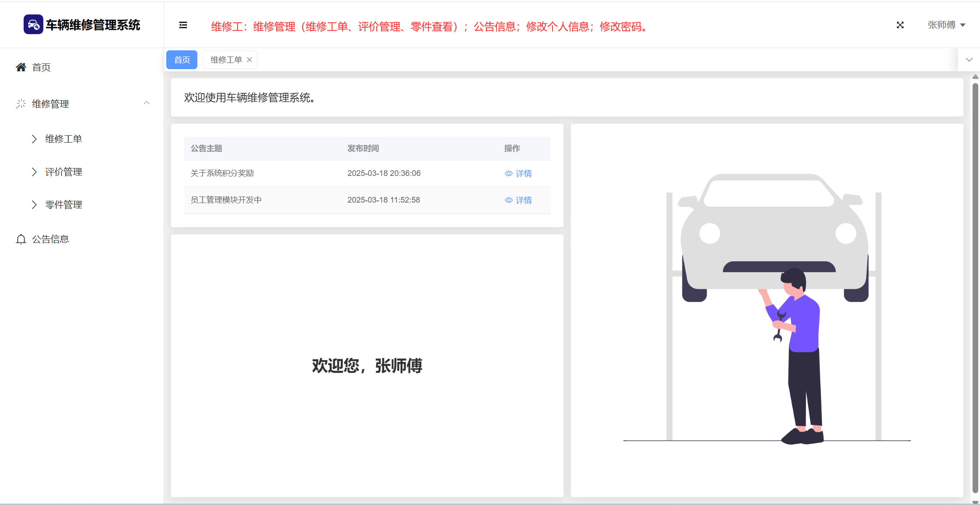Click the fullscreen toggle icon

(900, 25)
